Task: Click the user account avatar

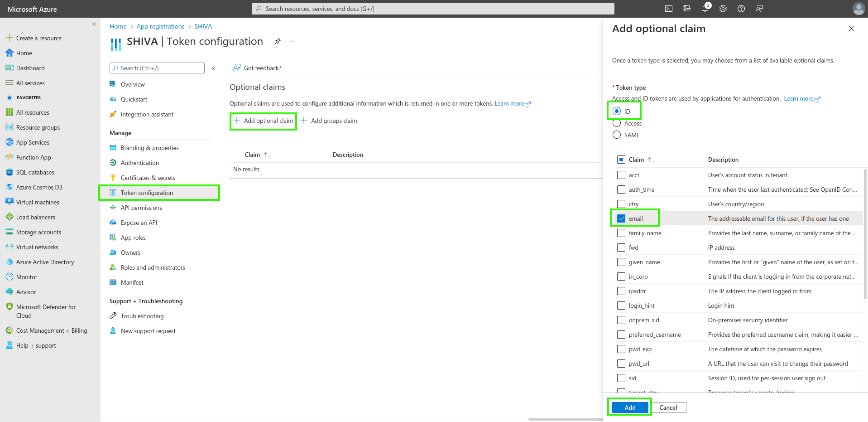Action: click(858, 9)
